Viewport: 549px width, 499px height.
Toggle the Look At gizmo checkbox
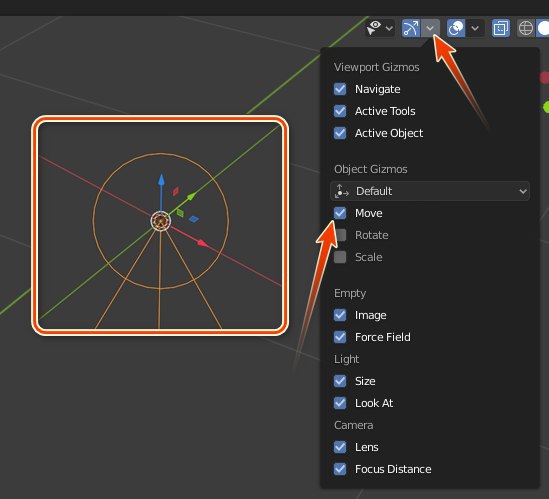click(340, 403)
